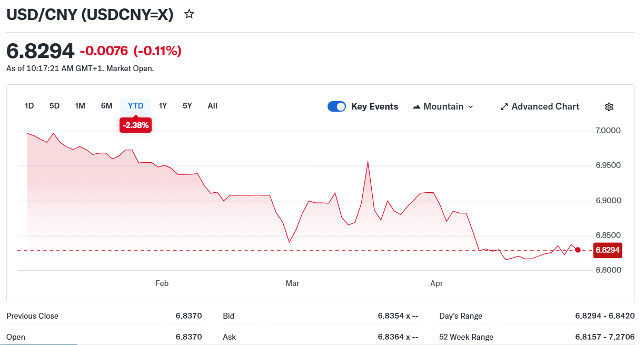This screenshot has width=644, height=345.
Task: View the 5Y chart range
Action: [x=187, y=106]
